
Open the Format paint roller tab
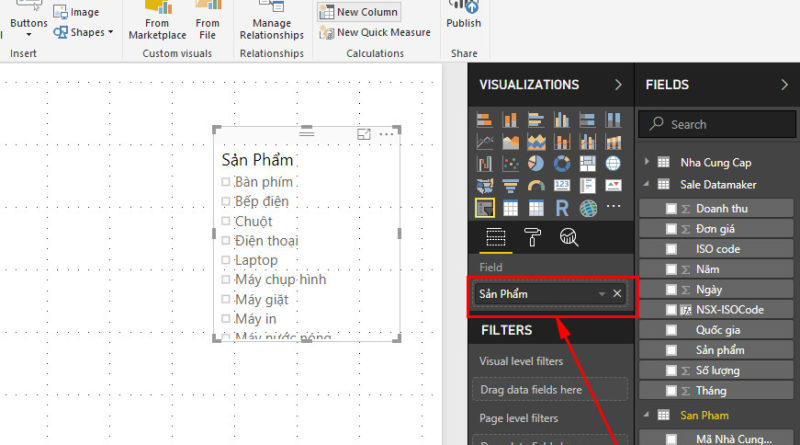532,237
